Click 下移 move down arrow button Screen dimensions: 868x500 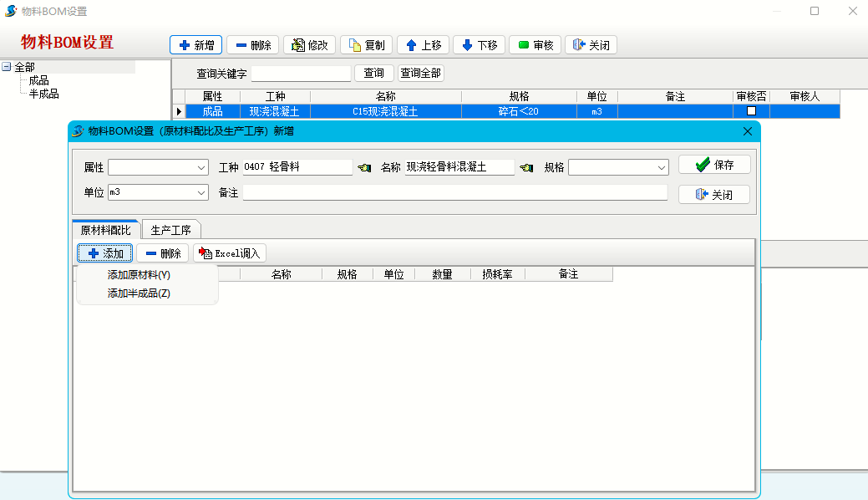[x=480, y=45]
